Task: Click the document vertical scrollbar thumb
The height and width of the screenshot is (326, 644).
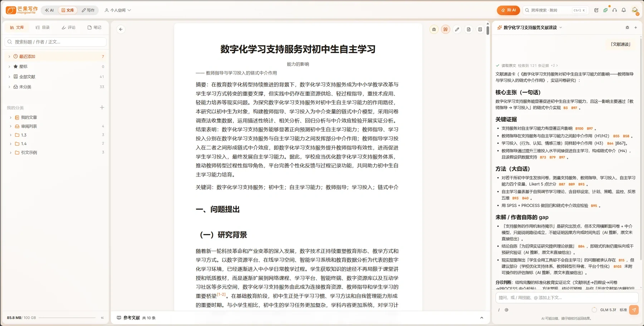Action: tap(488, 30)
